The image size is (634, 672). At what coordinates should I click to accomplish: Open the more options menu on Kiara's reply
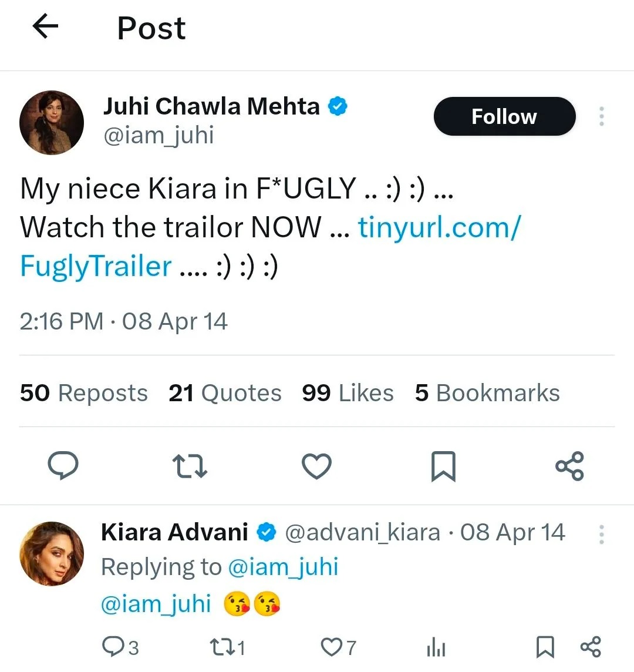click(601, 533)
